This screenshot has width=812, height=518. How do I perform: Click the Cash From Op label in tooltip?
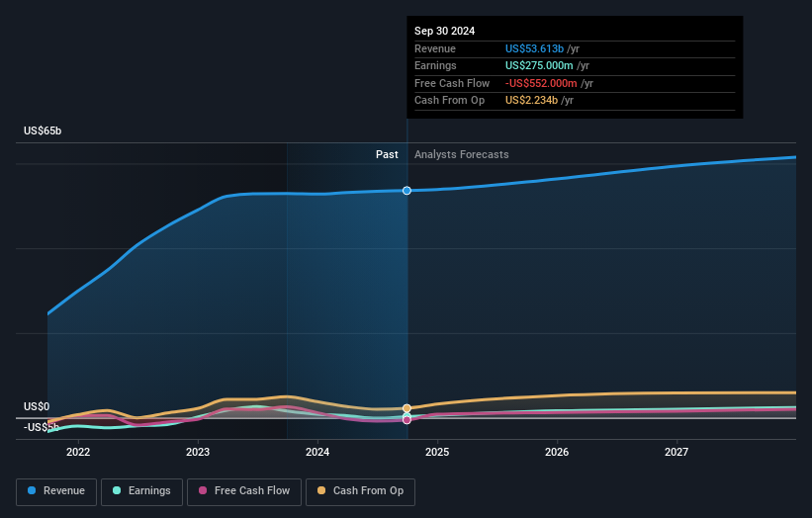point(449,101)
